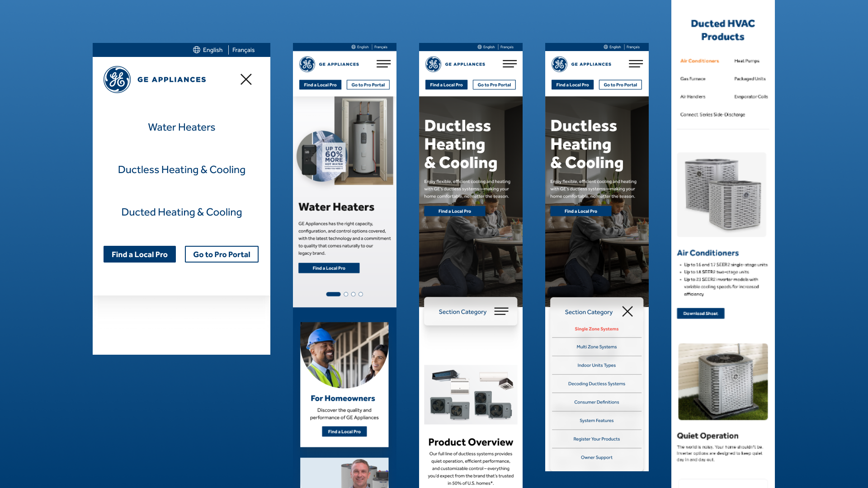
Task: Click GE logo on fourth screen
Action: (560, 64)
